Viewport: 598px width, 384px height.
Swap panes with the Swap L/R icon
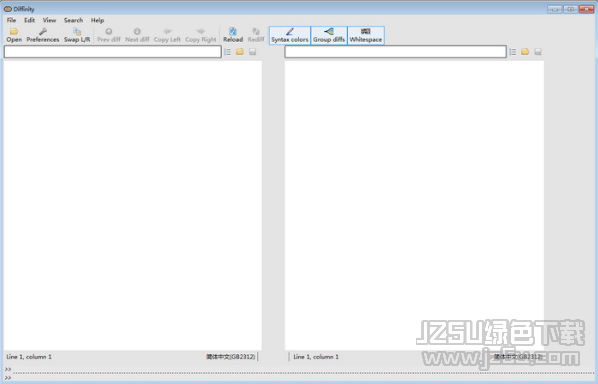[77, 31]
